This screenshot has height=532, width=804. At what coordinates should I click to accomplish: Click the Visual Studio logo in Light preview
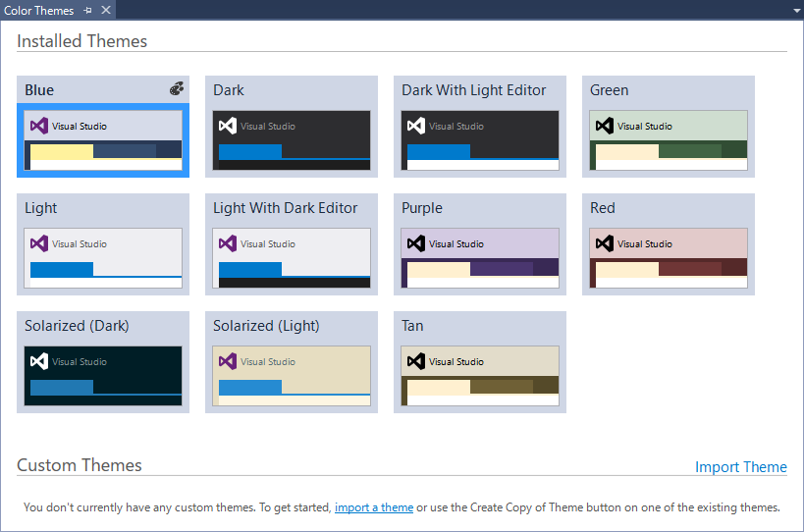click(39, 243)
